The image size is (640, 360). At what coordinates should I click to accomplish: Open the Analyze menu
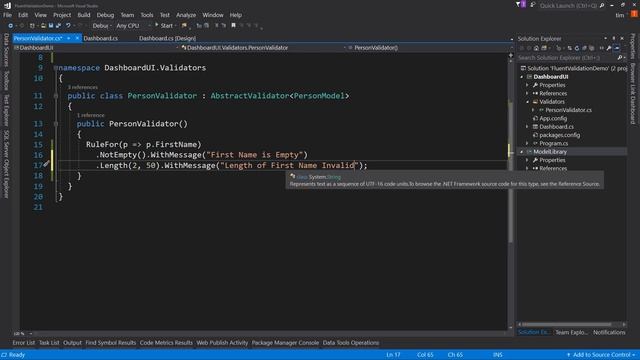(186, 15)
